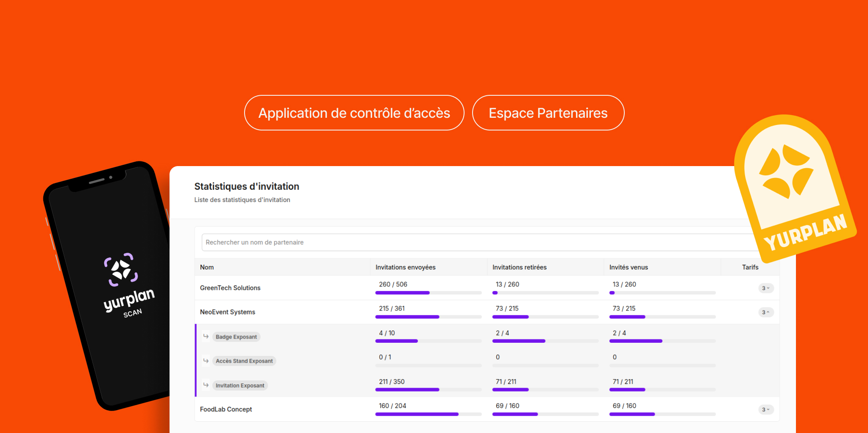The height and width of the screenshot is (433, 868).
Task: Click the Invités venus column header
Action: (629, 267)
